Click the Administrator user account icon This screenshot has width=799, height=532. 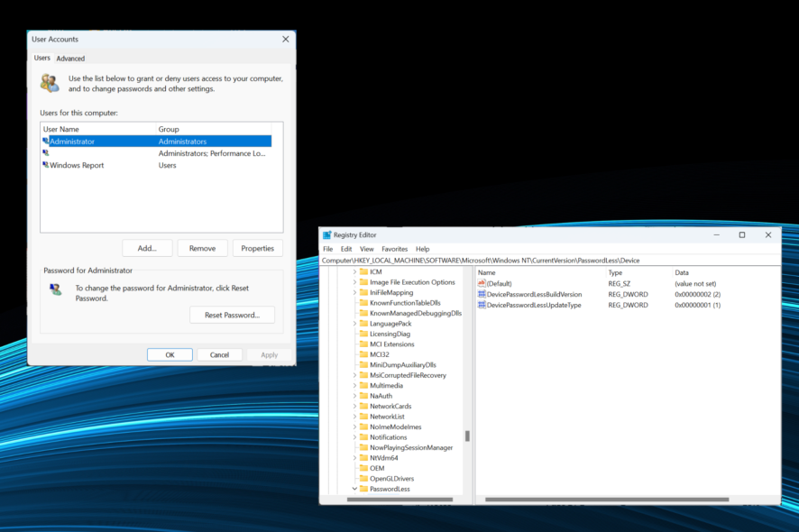pyautogui.click(x=46, y=142)
